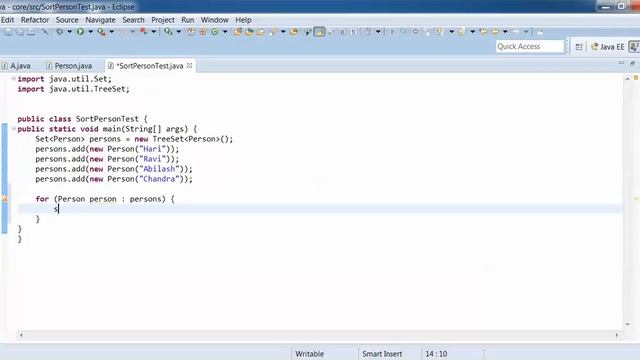Viewport: 640px width, 360px height.
Task: Open the Refactor menu
Action: 35,20
